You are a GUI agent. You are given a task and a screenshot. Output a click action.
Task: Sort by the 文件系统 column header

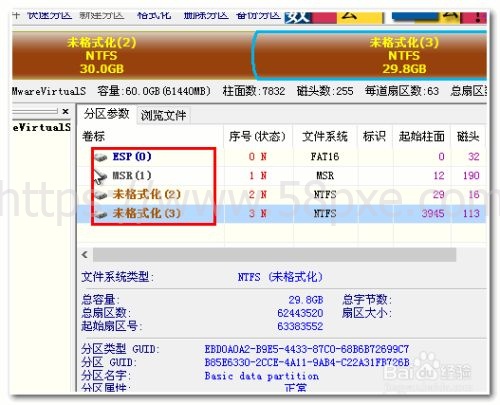click(325, 136)
